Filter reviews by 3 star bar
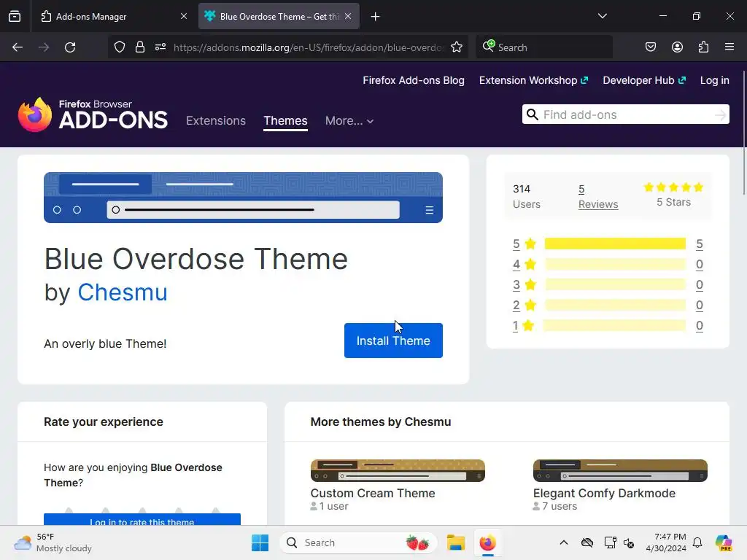Screen dimensions: 747x560 click(615, 285)
